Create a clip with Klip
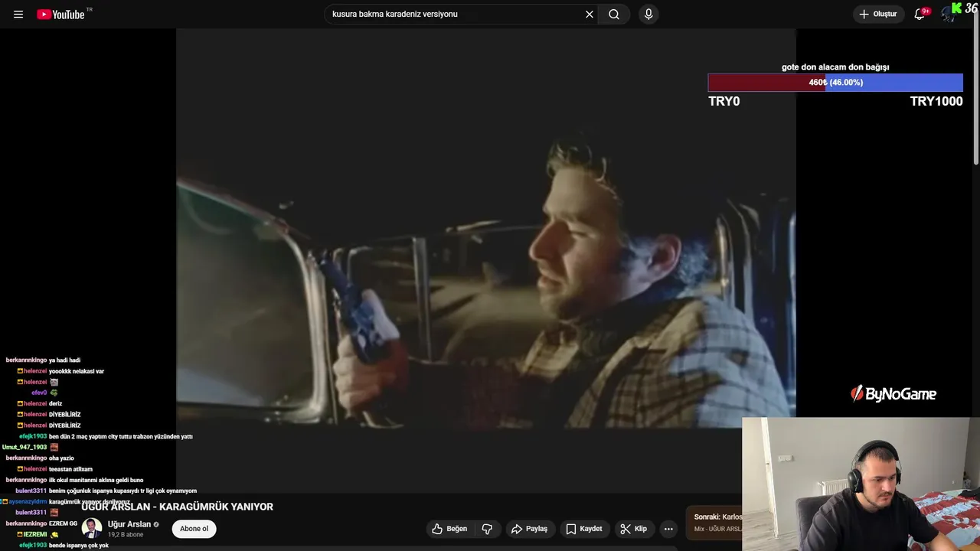This screenshot has height=551, width=980. click(x=633, y=529)
